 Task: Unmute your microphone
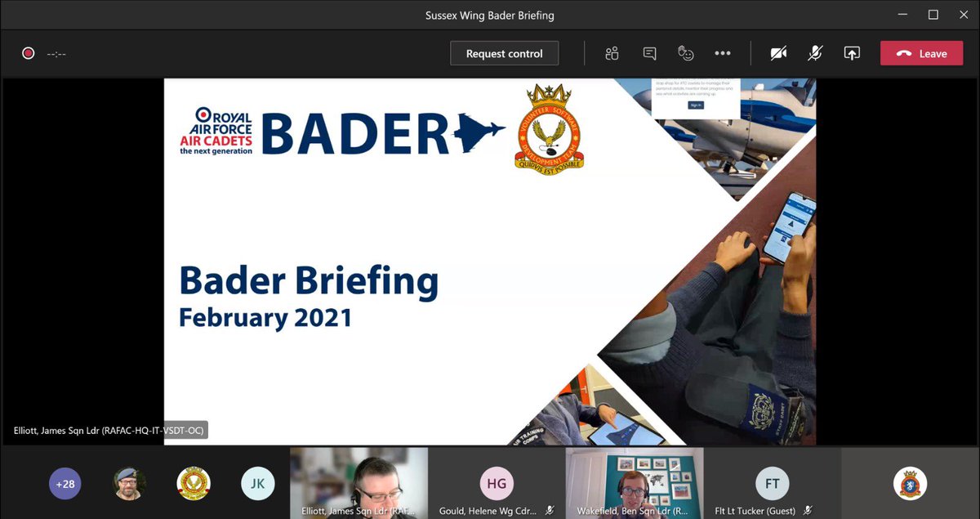pyautogui.click(x=814, y=52)
